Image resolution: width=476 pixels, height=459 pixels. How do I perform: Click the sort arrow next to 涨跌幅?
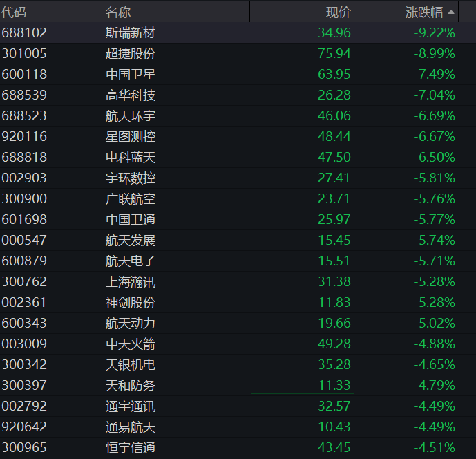(451, 12)
